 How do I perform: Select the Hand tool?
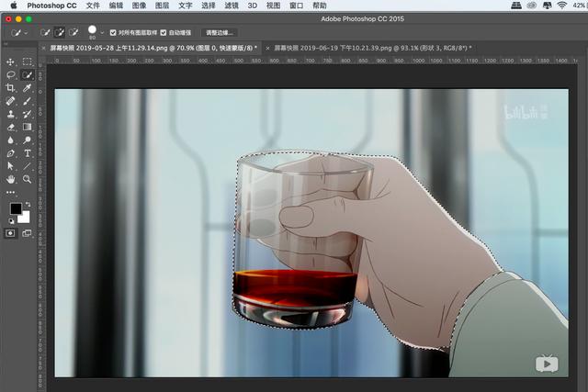[x=10, y=179]
